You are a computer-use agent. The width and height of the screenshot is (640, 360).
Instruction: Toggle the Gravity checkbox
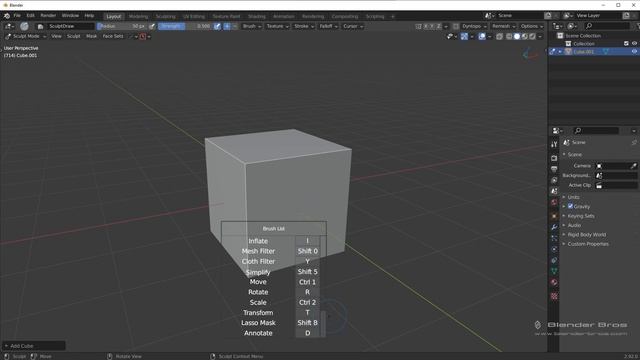click(x=570, y=206)
